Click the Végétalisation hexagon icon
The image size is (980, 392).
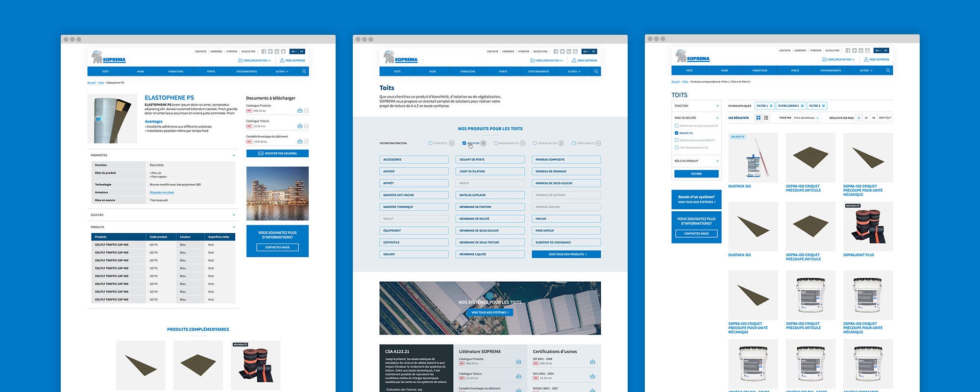tap(561, 143)
